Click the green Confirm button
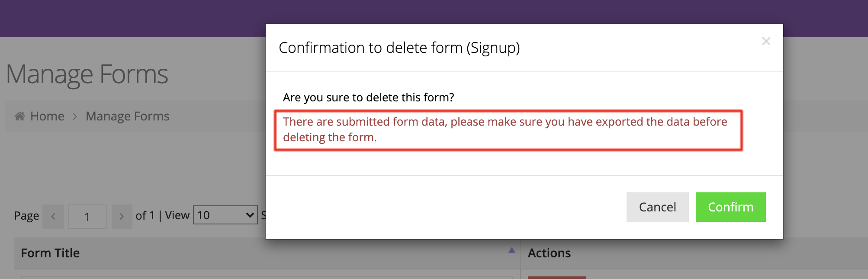 tap(730, 207)
